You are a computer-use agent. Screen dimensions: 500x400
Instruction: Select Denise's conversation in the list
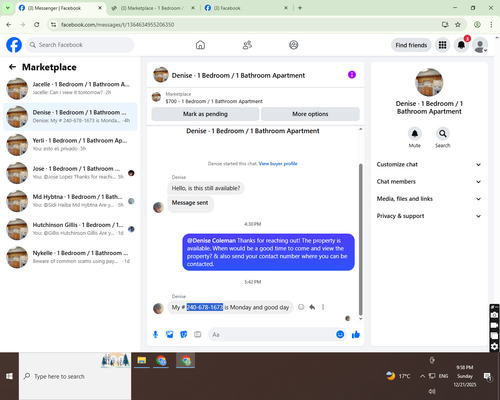click(70, 117)
